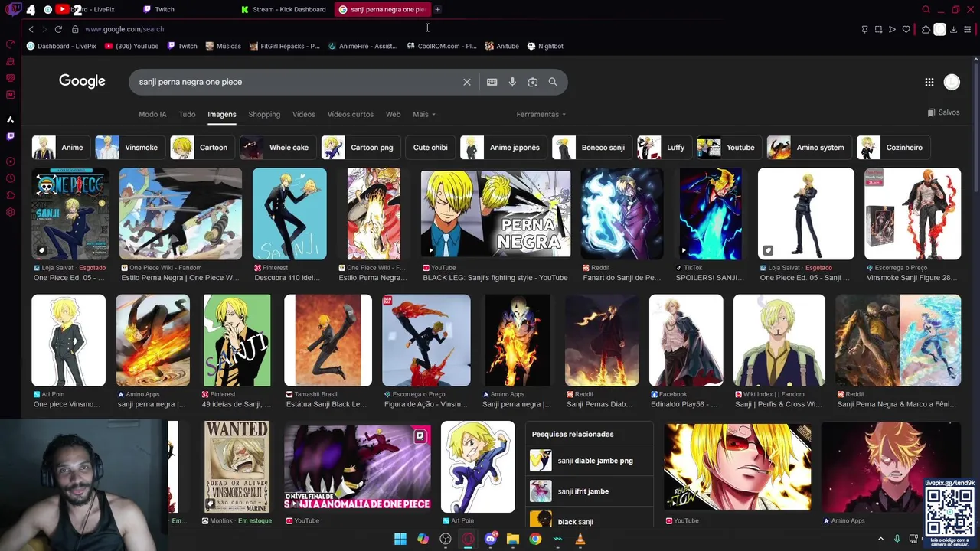Open File Explorer from the taskbar

513,539
